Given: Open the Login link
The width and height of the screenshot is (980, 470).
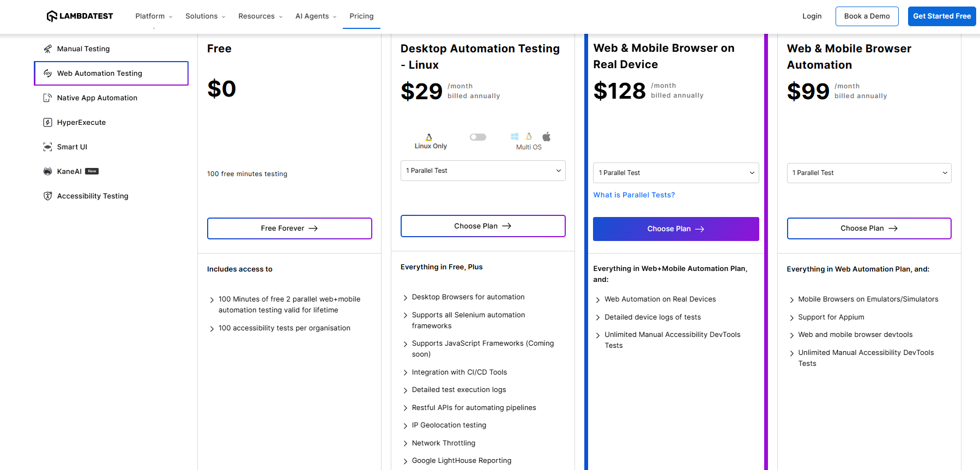Looking at the screenshot, I should point(812,16).
